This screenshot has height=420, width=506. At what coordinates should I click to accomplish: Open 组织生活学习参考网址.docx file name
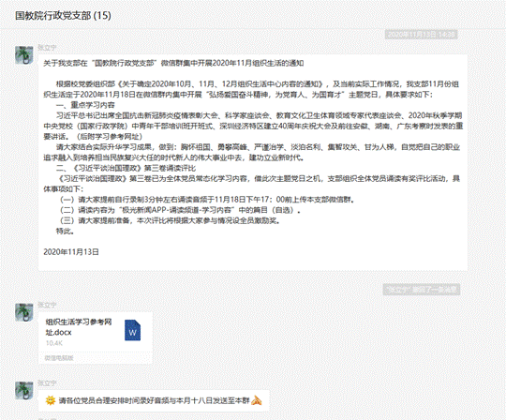coord(79,327)
